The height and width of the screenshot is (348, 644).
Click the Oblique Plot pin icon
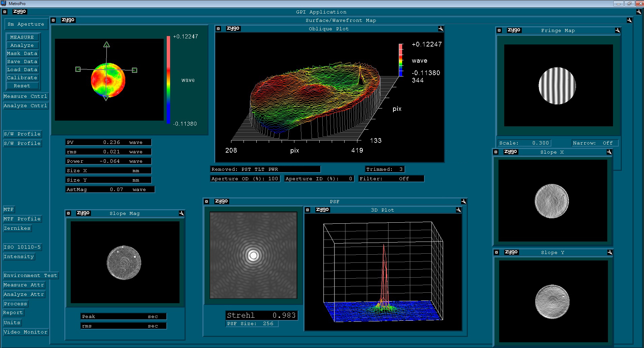point(441,29)
